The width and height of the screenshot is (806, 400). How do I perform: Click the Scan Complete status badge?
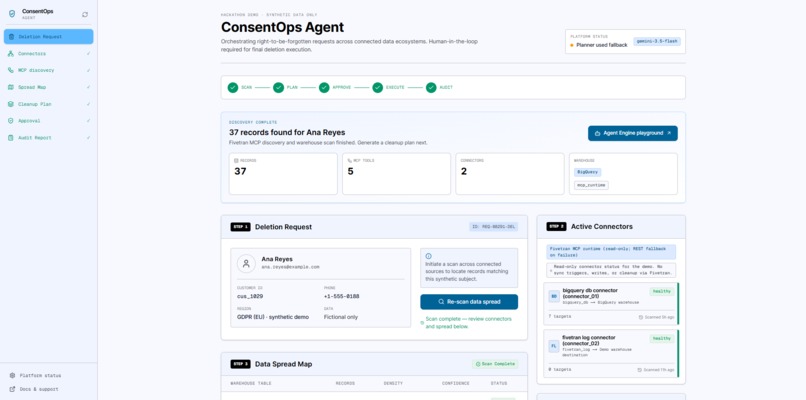tap(496, 364)
